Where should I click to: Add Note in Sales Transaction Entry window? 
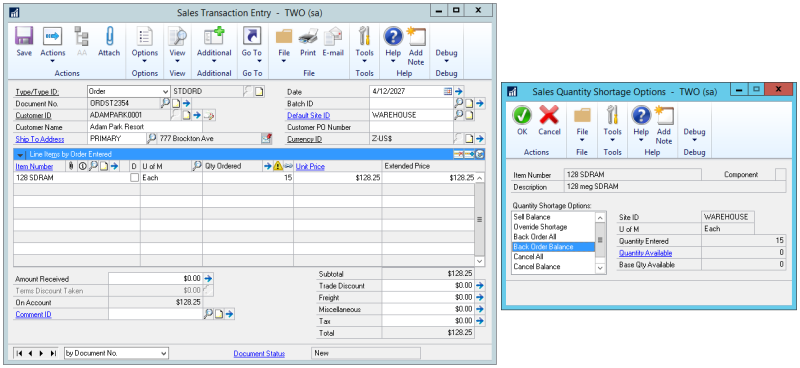coord(416,46)
